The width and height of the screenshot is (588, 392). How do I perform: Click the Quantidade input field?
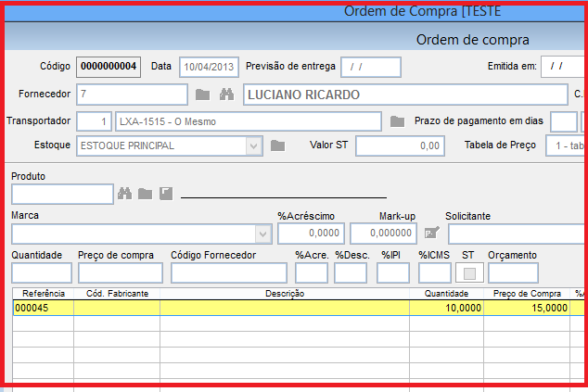[x=42, y=272]
